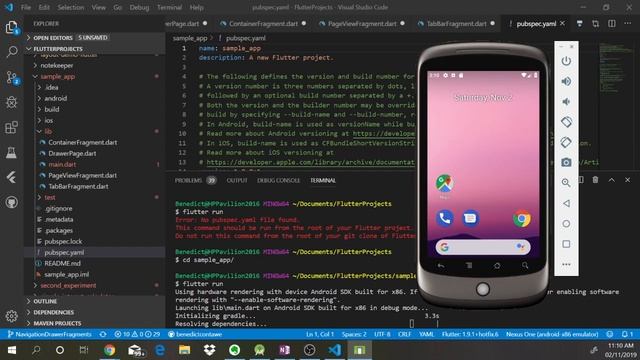Open File Explorer from the taskbar

pyautogui.click(x=184, y=350)
